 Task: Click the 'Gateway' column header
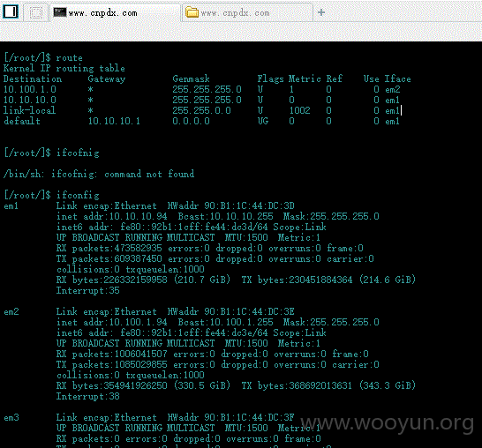coord(107,78)
